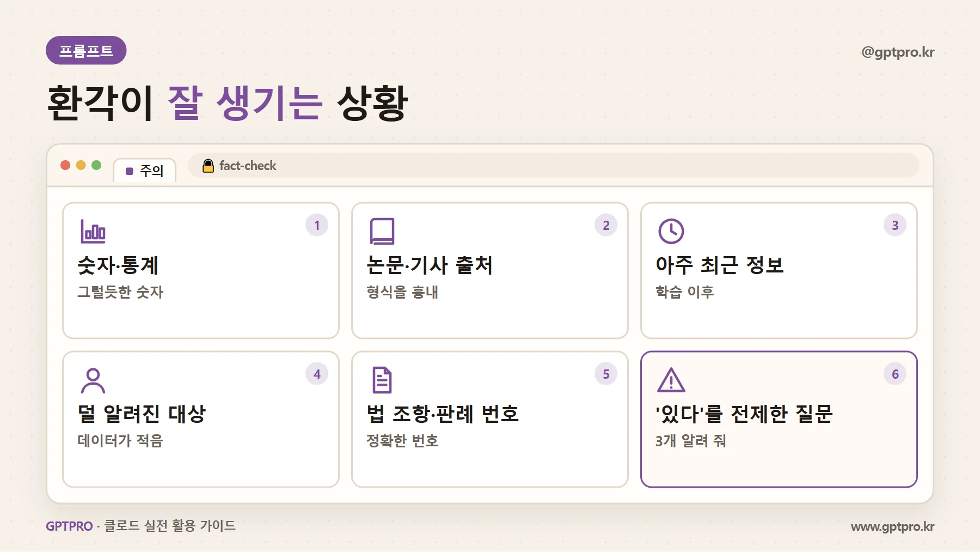Image resolution: width=980 pixels, height=552 pixels.
Task: Click the 3개 알려 줘 subtitle
Action: click(691, 441)
